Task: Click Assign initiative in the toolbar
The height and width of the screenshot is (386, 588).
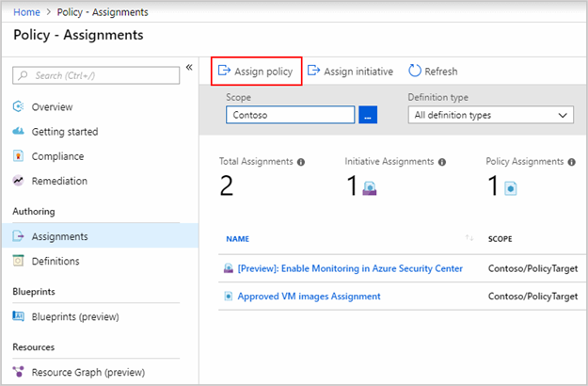Action: point(351,72)
